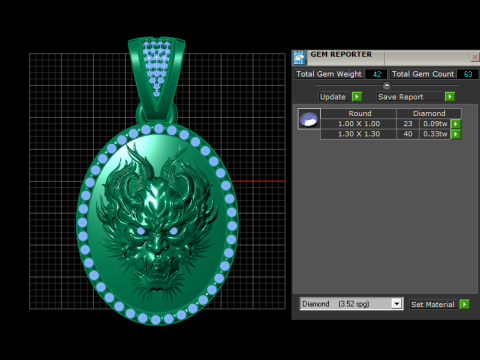This screenshot has width=480, height=360.
Task: Click the 0.09tw weight cell
Action: [x=435, y=124]
